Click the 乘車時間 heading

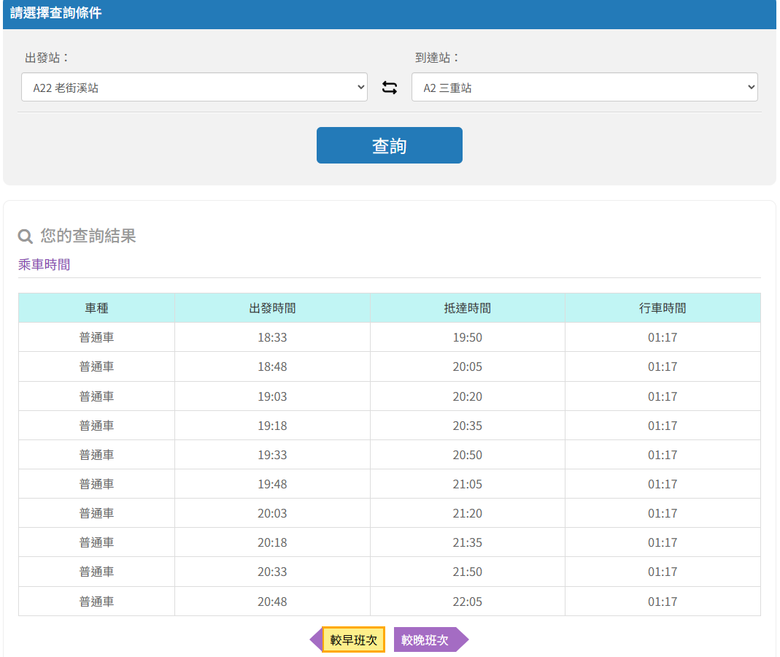point(44,265)
